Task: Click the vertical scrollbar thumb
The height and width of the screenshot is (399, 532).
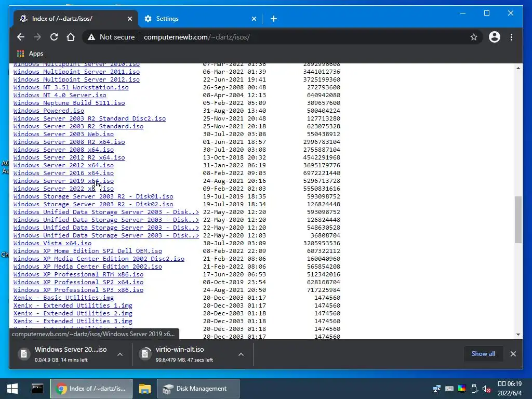Action: (518, 220)
